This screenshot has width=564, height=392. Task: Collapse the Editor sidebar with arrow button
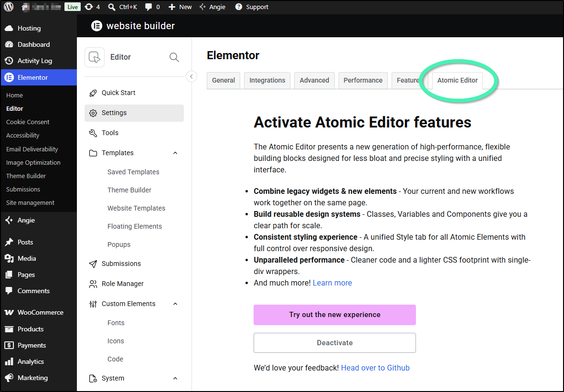pyautogui.click(x=192, y=76)
